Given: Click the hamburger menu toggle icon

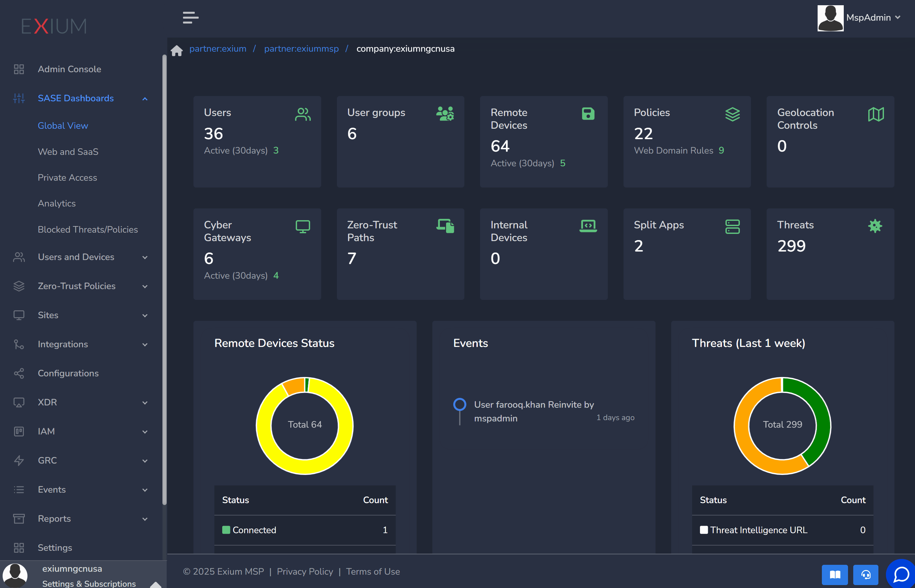Looking at the screenshot, I should click(x=190, y=18).
